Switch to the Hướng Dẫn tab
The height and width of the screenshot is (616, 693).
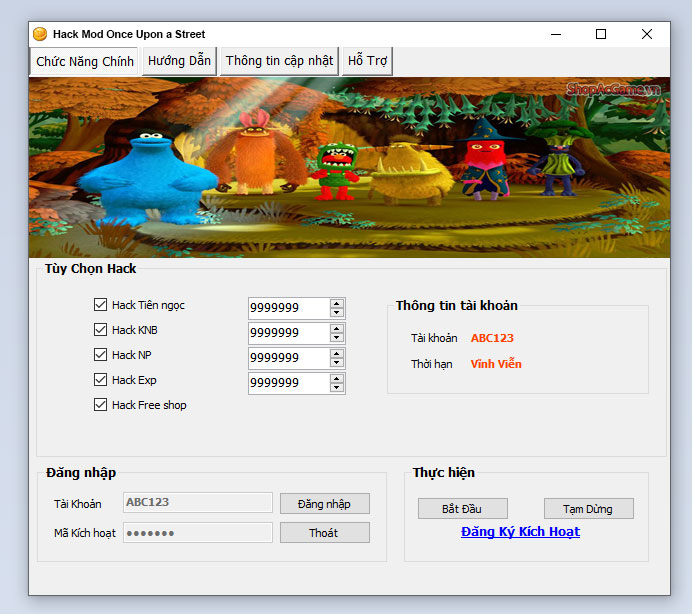coord(179,61)
